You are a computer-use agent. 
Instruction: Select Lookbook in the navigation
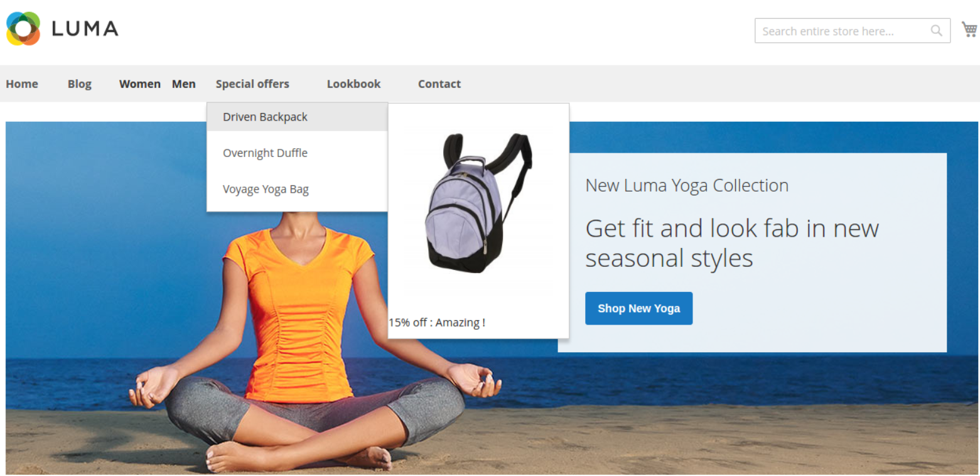pyautogui.click(x=353, y=84)
